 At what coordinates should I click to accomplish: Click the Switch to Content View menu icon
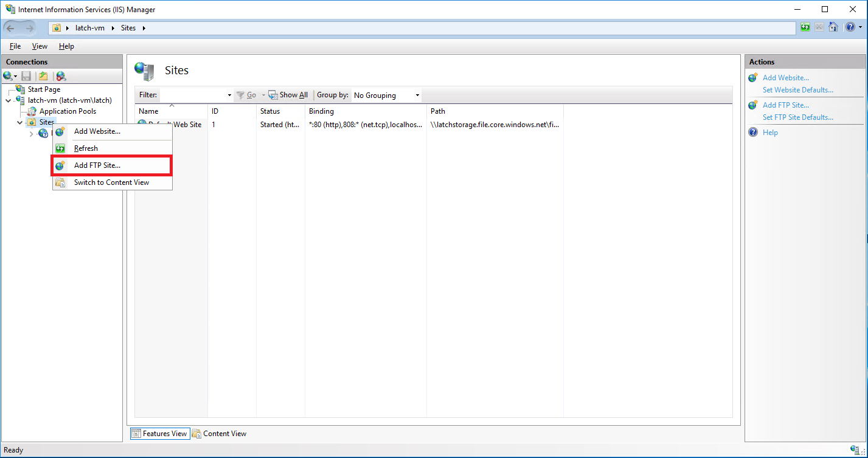click(x=60, y=182)
